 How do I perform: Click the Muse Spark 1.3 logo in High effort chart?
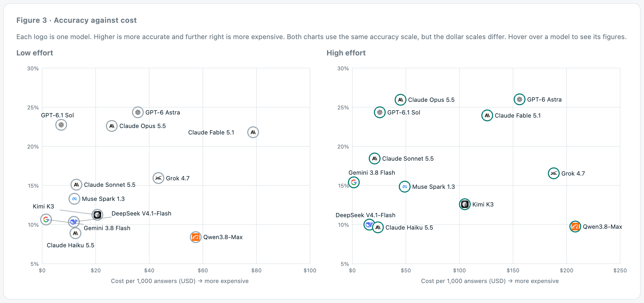tap(404, 187)
